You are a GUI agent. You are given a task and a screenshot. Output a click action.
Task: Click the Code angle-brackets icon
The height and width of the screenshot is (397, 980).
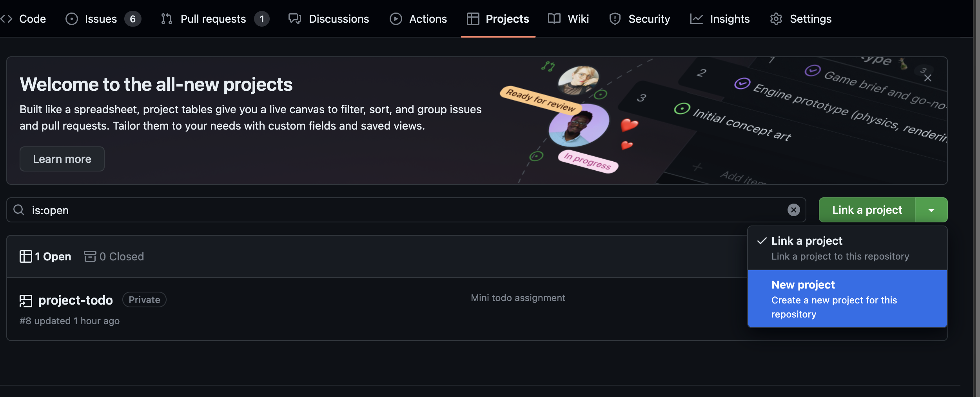[6, 19]
